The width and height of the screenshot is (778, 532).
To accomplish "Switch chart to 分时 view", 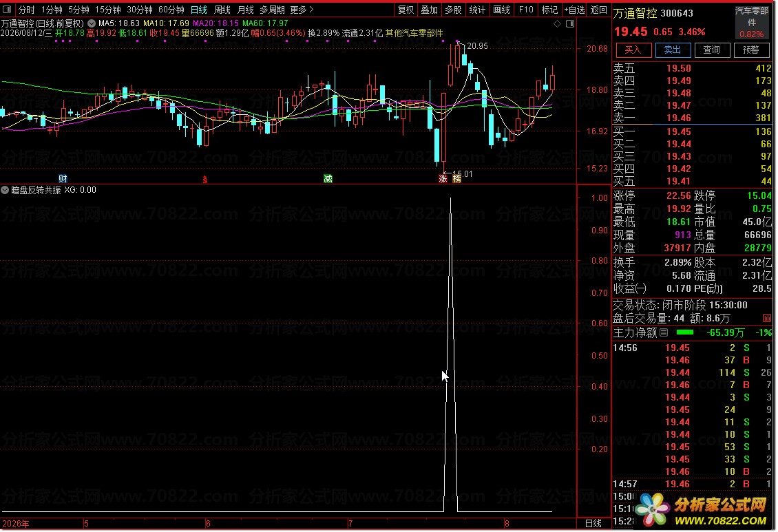I will (27, 10).
